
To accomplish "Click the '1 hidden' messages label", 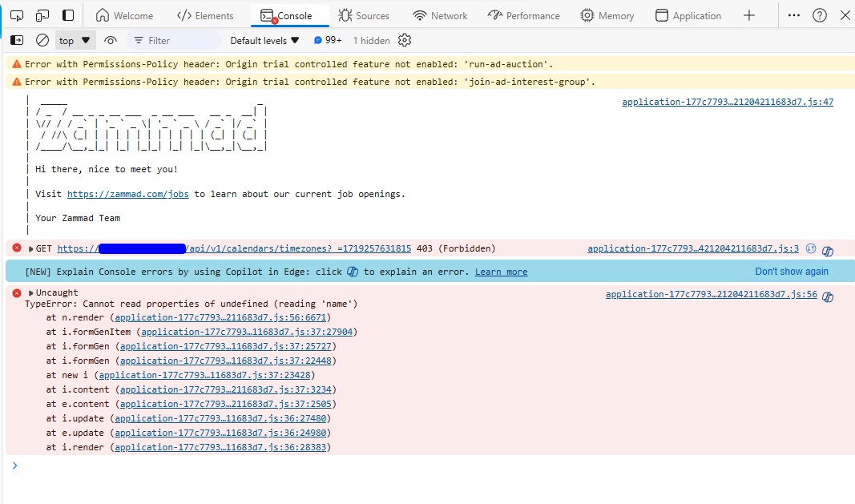I will pyautogui.click(x=371, y=40).
